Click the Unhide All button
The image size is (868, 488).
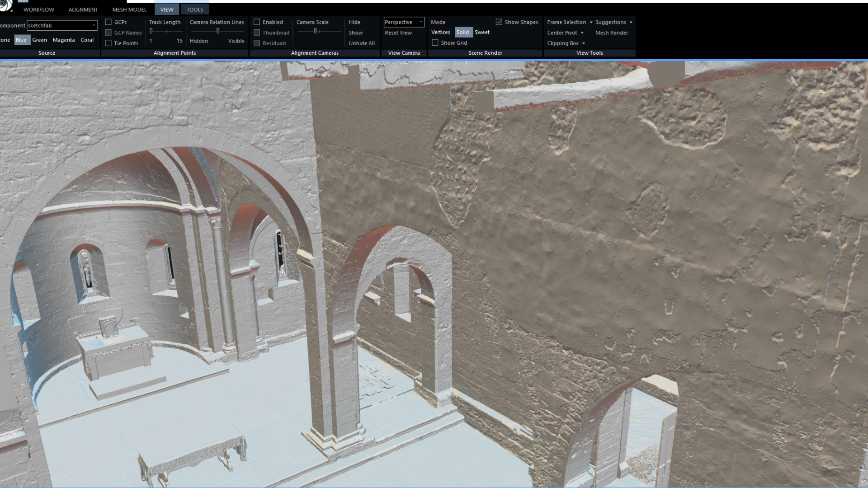click(x=362, y=43)
